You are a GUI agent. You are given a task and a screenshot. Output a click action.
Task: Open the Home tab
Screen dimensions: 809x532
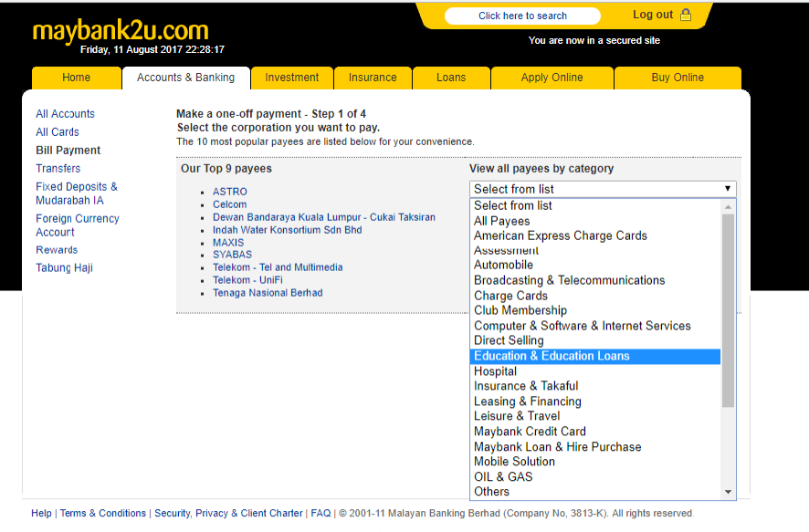(x=77, y=78)
